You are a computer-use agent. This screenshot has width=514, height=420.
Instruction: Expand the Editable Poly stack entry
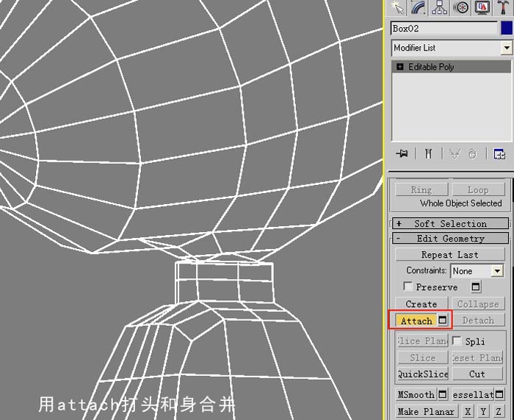400,67
